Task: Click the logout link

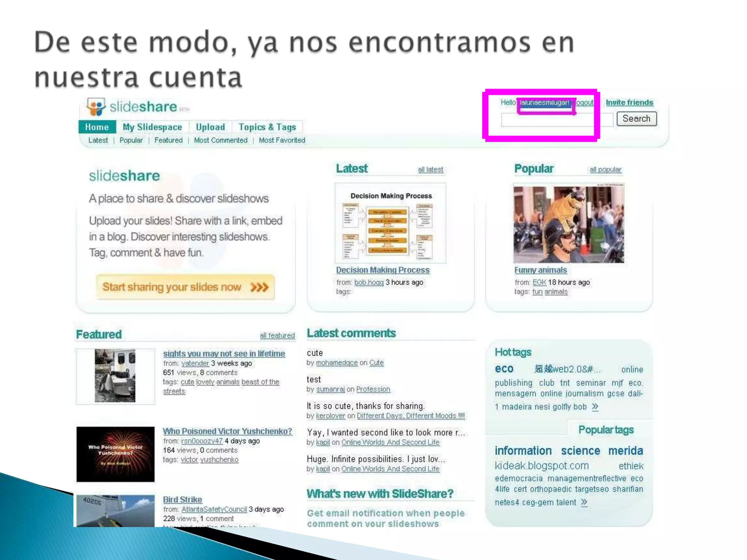Action: pyautogui.click(x=584, y=102)
